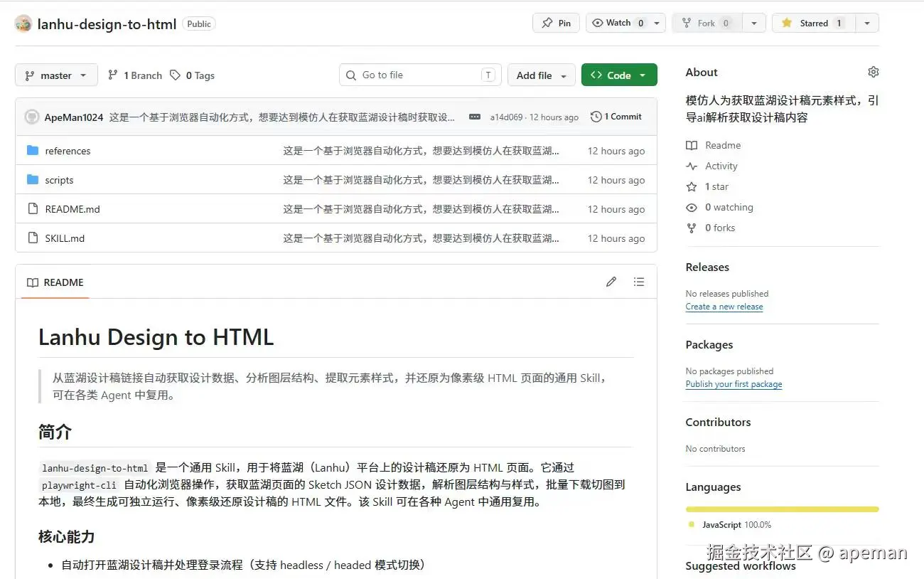View the 0 watching link
Screen dimensions: 924x579
(719, 207)
